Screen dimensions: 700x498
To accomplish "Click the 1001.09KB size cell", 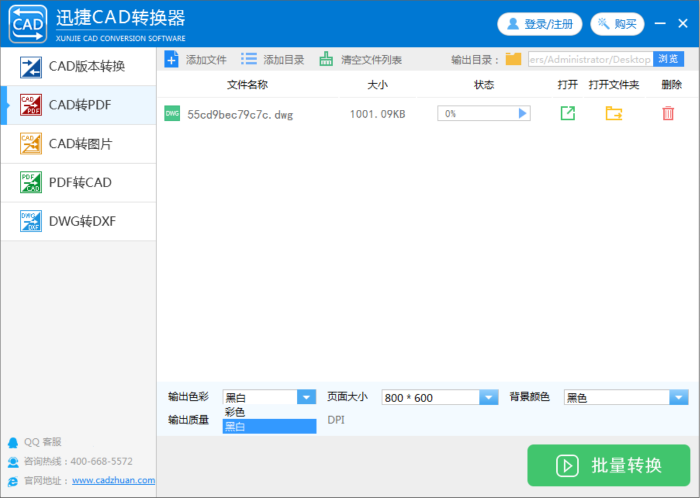I will 378,114.
